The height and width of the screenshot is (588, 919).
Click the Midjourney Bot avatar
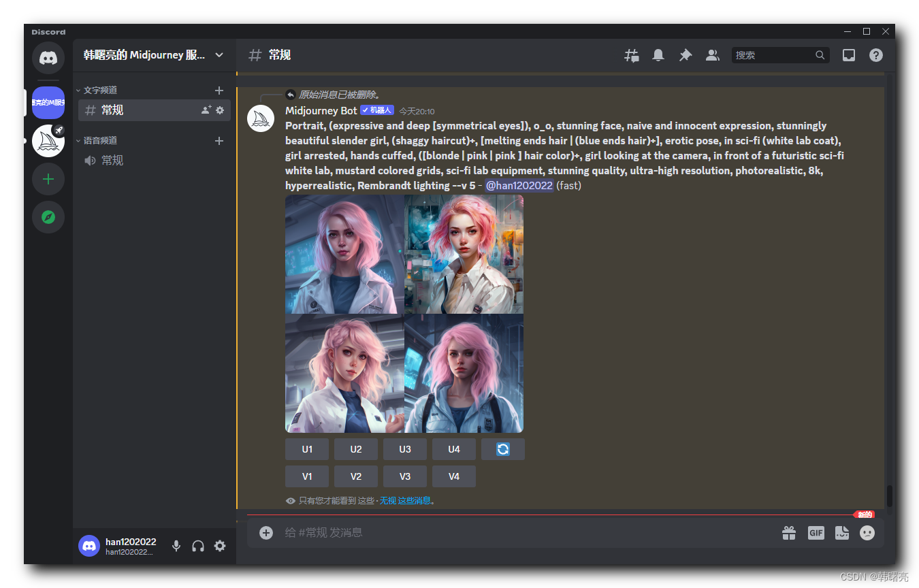tap(261, 118)
